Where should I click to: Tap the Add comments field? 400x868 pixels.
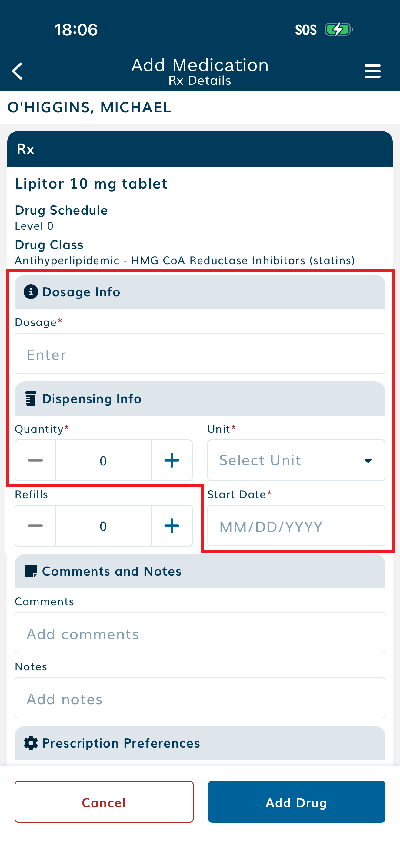pos(200,633)
